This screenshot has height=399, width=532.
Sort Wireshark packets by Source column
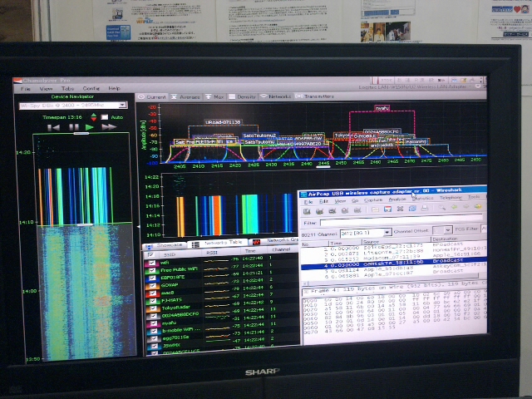click(397, 241)
